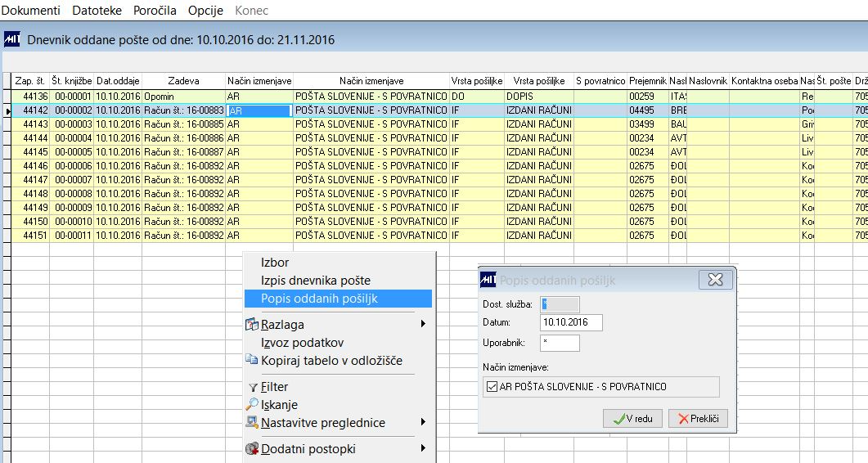
Task: Click the V redu button
Action: (x=632, y=419)
